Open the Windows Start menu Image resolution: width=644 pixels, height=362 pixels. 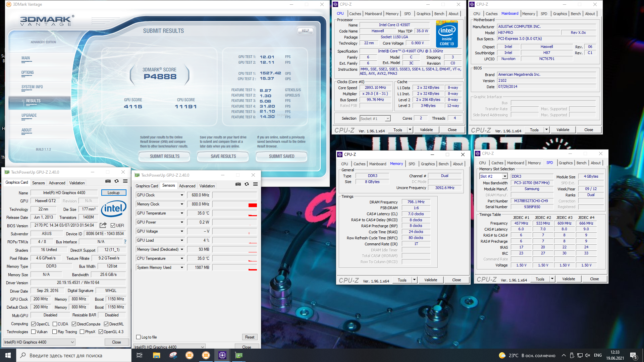tap(8, 355)
